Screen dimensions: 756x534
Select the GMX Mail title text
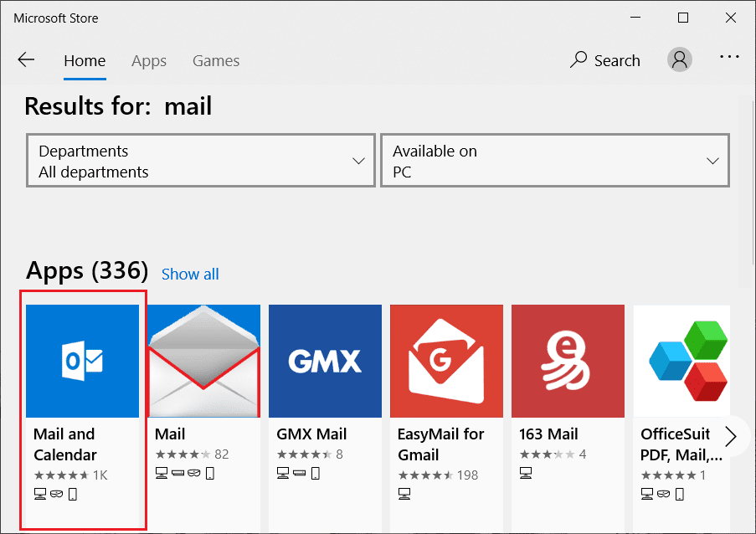311,434
